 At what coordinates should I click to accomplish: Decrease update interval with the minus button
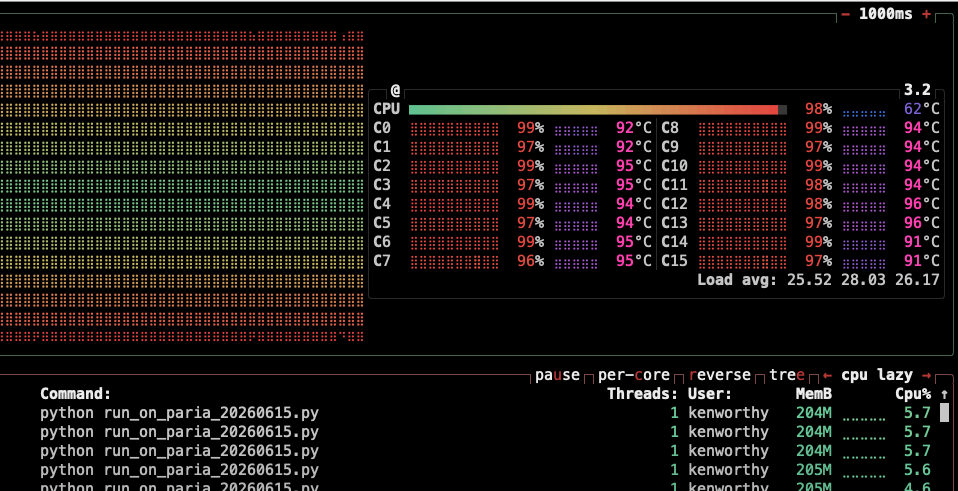point(846,14)
